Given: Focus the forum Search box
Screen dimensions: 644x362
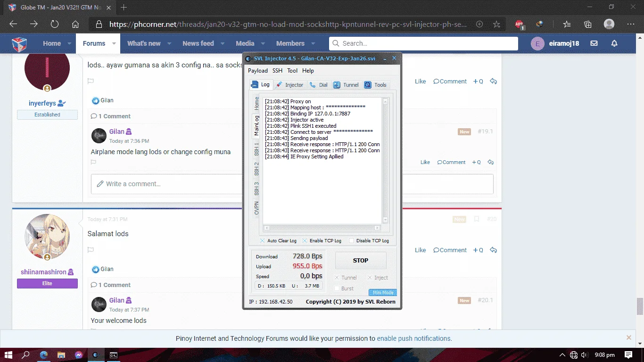Looking at the screenshot, I should click(x=423, y=43).
